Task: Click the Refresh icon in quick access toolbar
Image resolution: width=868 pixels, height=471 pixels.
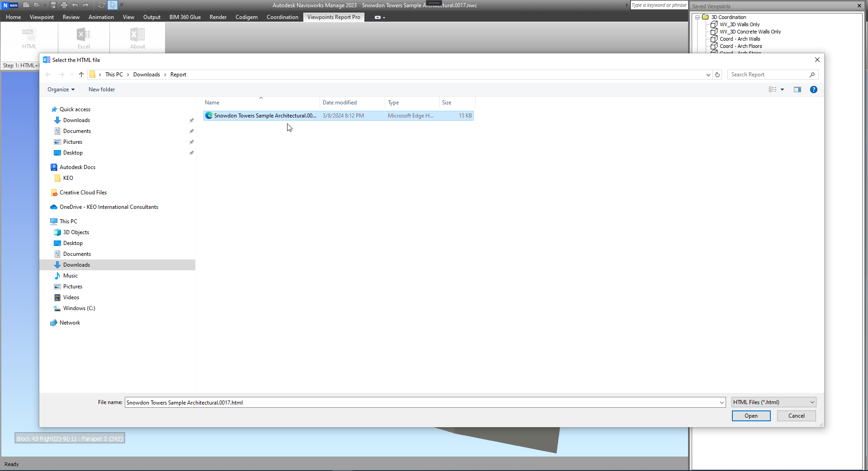Action: [102, 5]
